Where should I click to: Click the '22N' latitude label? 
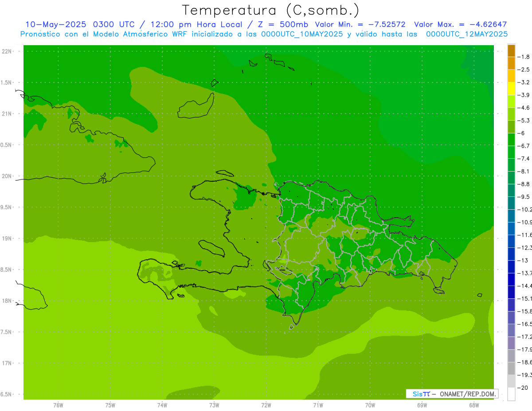(x=7, y=51)
